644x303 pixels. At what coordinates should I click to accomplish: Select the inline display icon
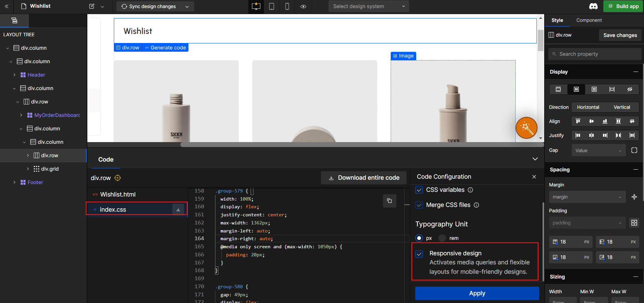(612, 89)
